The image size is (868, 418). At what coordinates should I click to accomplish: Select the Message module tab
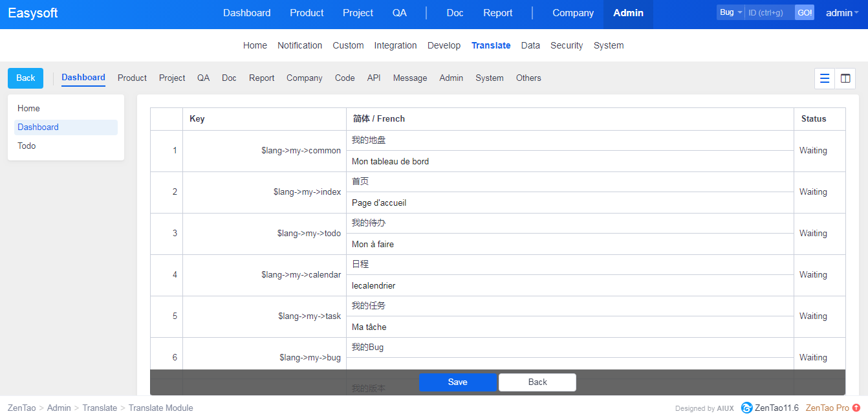tap(410, 78)
